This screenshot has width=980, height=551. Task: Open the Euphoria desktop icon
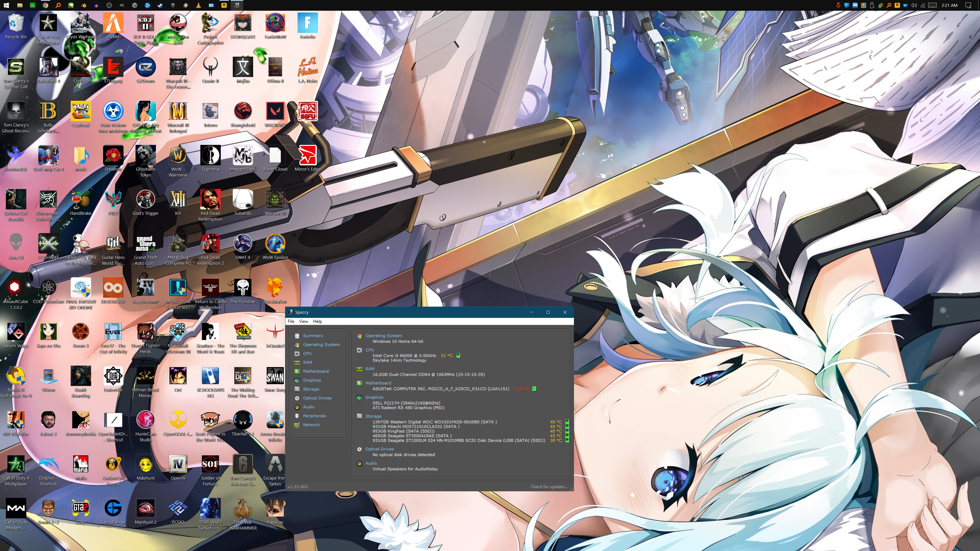pyautogui.click(x=210, y=159)
